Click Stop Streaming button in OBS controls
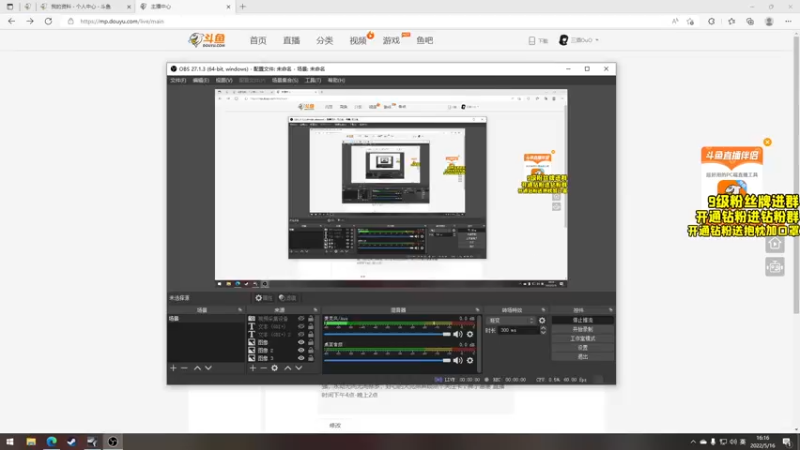The image size is (800, 450). [583, 320]
